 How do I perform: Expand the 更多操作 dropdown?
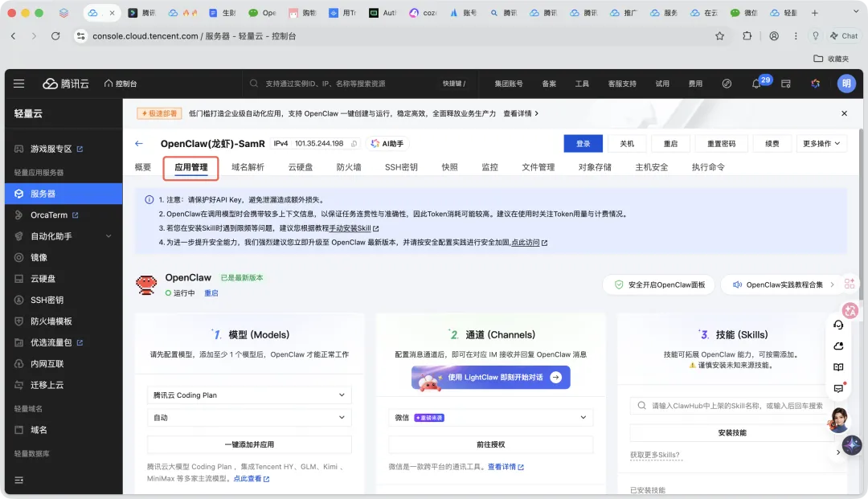pyautogui.click(x=821, y=143)
